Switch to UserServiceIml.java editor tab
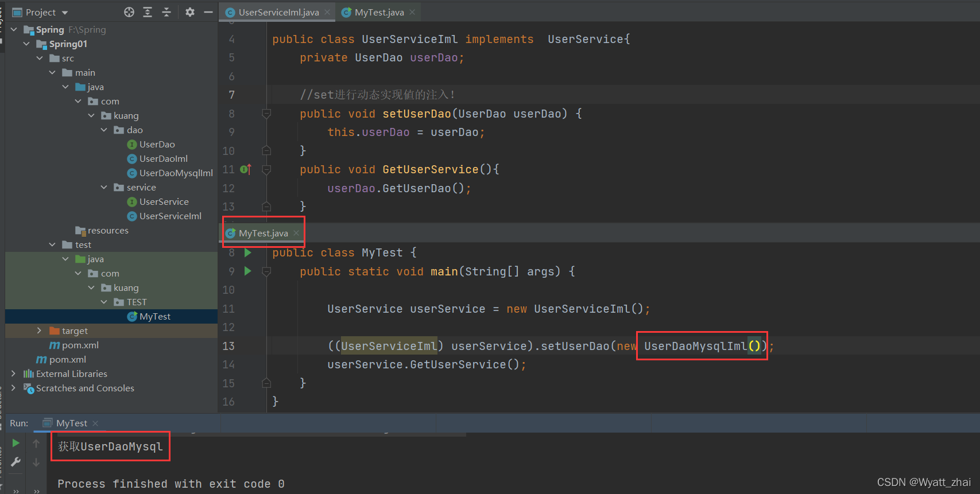This screenshot has height=494, width=980. 278,12
